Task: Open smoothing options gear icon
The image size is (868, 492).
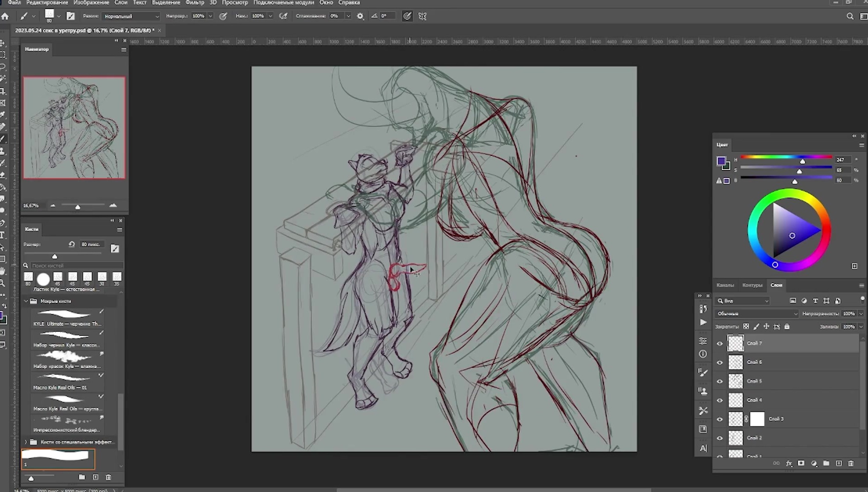Action: point(360,16)
